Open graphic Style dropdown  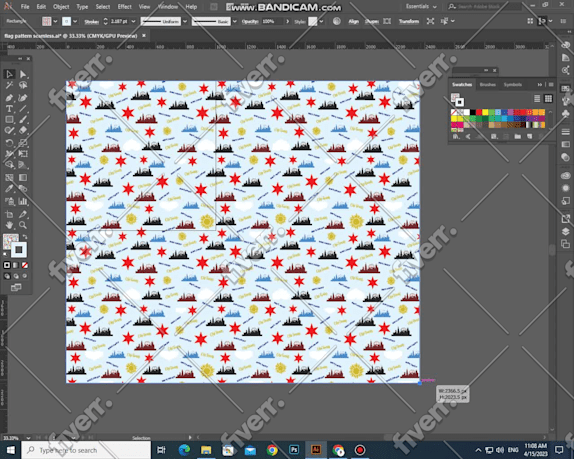pyautogui.click(x=321, y=22)
